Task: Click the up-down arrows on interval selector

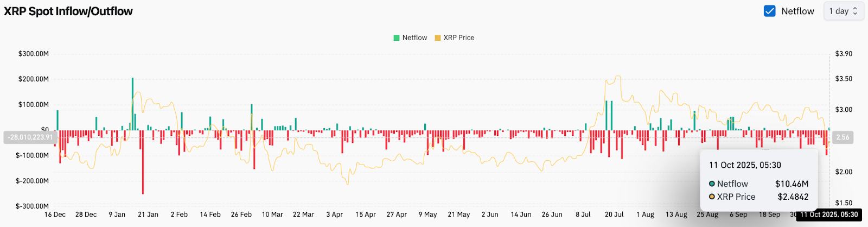Action: pos(856,11)
